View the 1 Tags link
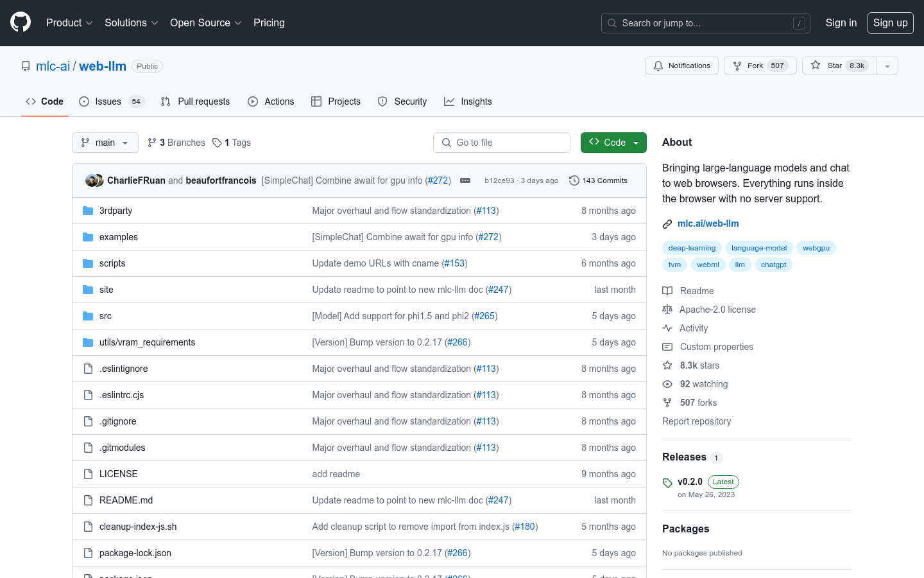This screenshot has height=578, width=924. coord(232,143)
